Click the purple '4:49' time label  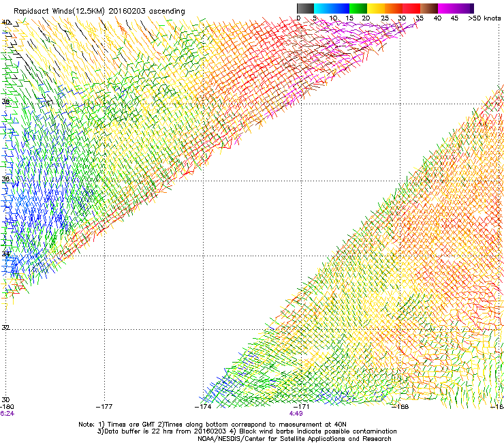(x=296, y=414)
